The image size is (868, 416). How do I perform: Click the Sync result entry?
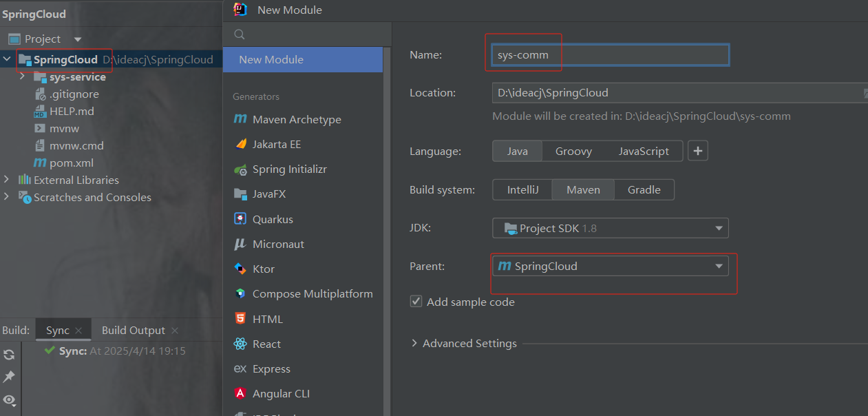coord(115,351)
